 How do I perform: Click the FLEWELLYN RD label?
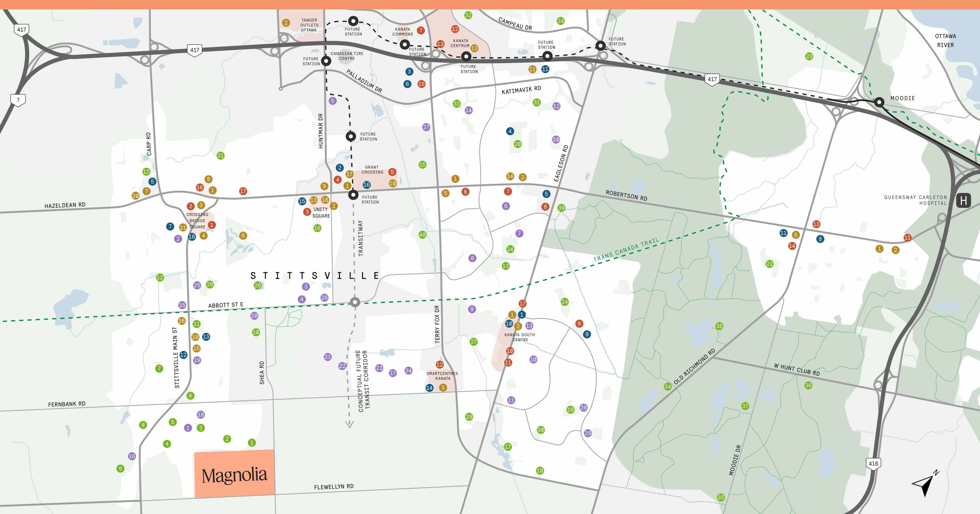pyautogui.click(x=334, y=487)
